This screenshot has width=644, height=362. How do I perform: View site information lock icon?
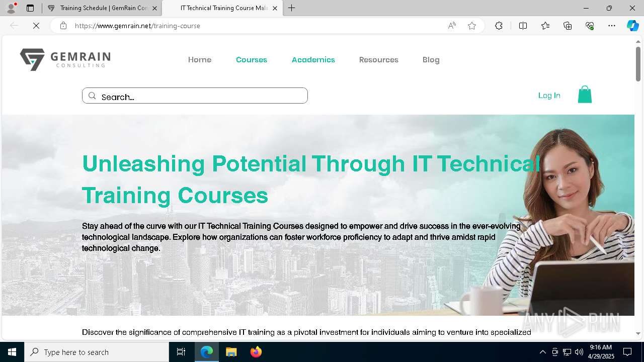(x=63, y=26)
